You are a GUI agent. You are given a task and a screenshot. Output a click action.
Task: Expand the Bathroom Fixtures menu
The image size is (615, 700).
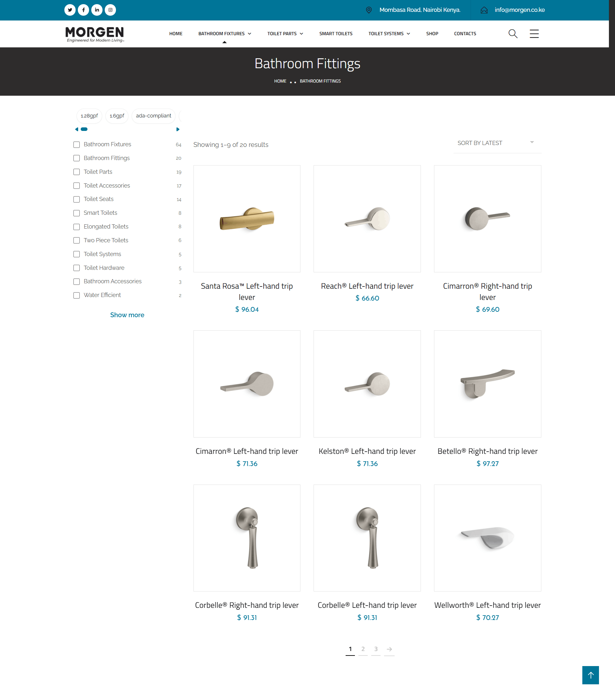225,34
